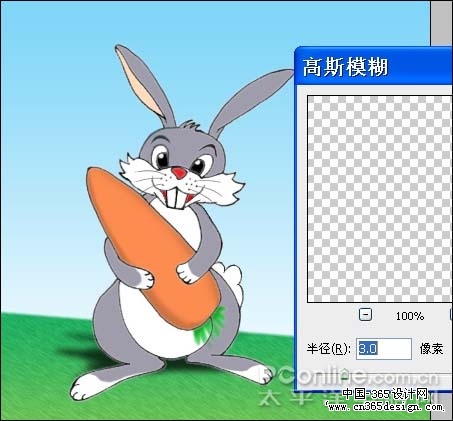
Task: Click the 像素 unit label
Action: pyautogui.click(x=431, y=349)
